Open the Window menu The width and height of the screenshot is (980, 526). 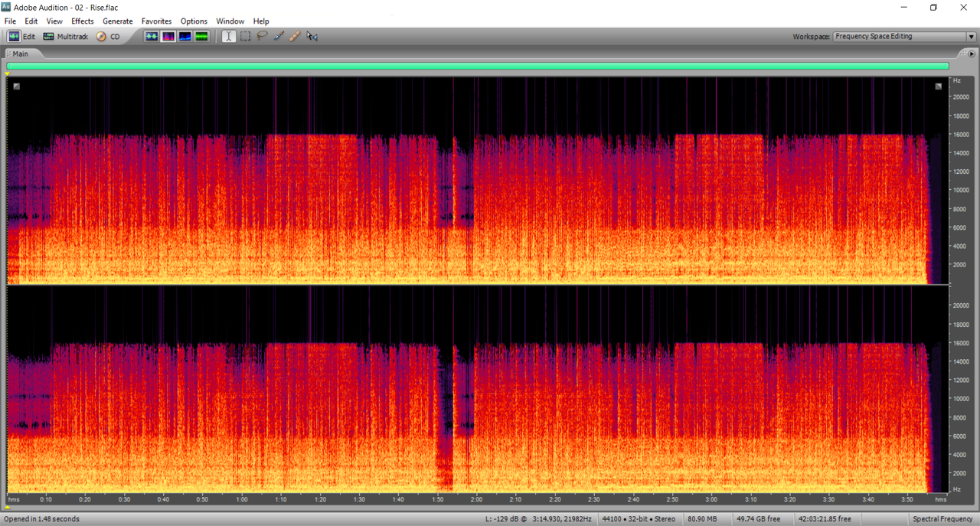point(230,21)
